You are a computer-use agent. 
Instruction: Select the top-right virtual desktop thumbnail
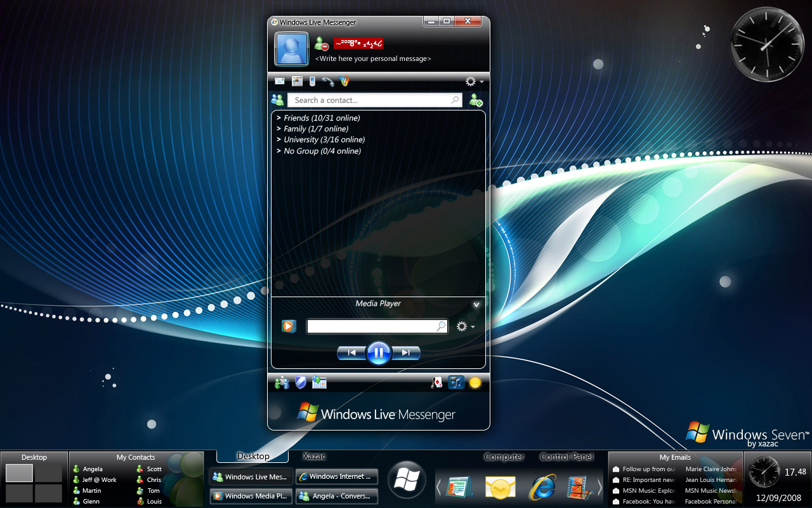pos(48,473)
